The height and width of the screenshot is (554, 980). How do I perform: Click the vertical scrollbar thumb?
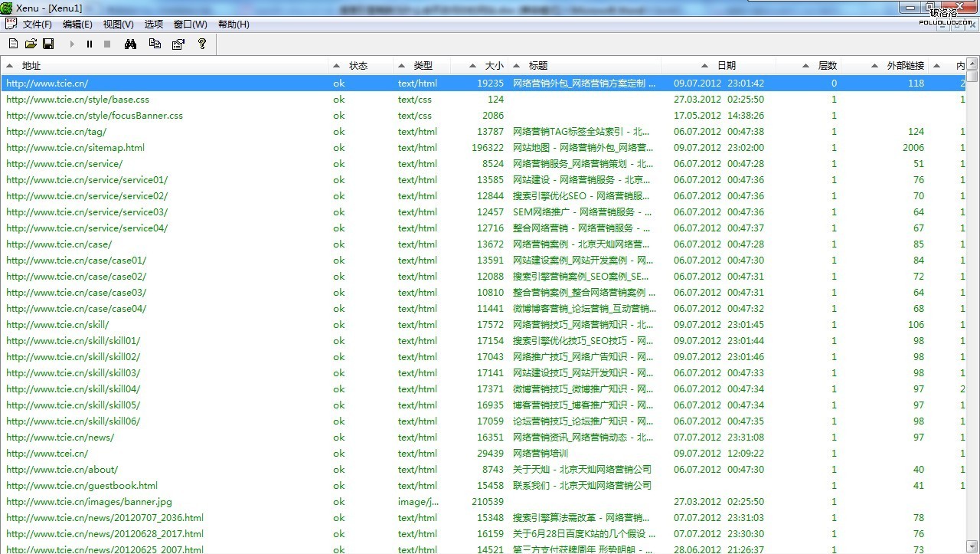click(972, 77)
